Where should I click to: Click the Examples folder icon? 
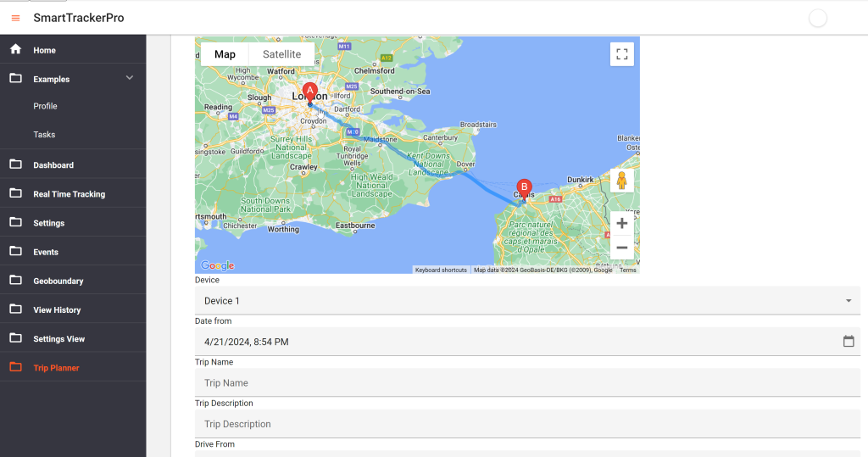tap(15, 78)
